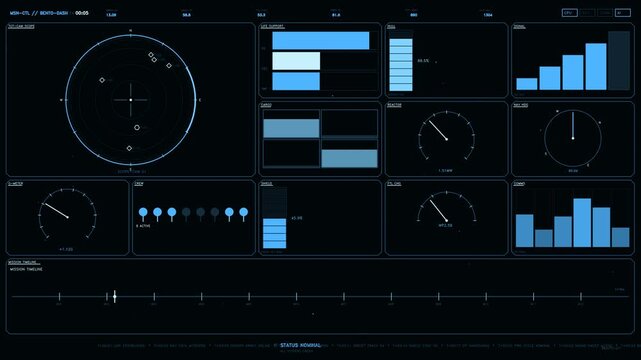
Task: Select the third crew member pin
Action: click(x=172, y=214)
